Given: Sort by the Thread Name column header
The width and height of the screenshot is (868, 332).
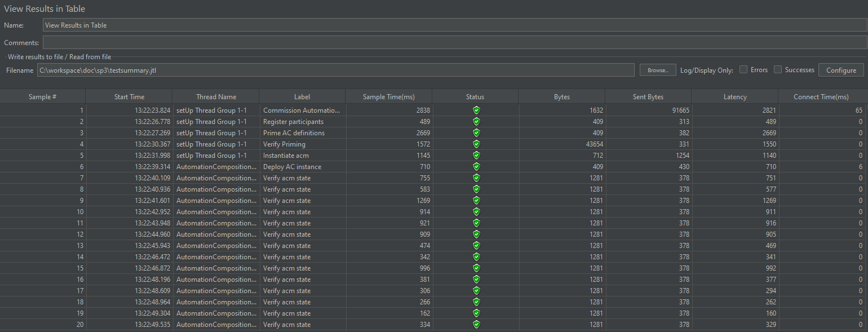Looking at the screenshot, I should (x=216, y=97).
